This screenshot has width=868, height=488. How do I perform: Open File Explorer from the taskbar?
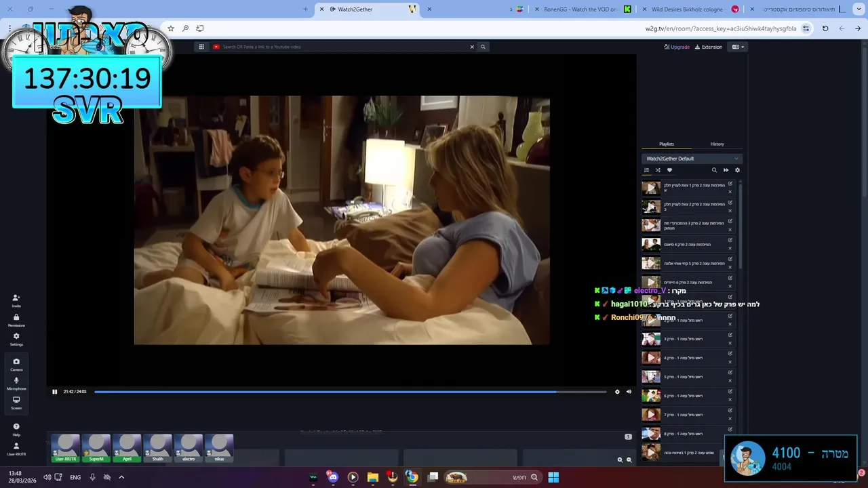pyautogui.click(x=372, y=477)
